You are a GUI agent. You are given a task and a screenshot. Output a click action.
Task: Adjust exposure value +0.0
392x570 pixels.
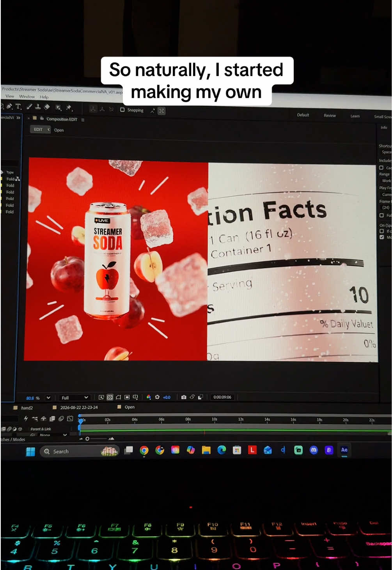pos(167,397)
